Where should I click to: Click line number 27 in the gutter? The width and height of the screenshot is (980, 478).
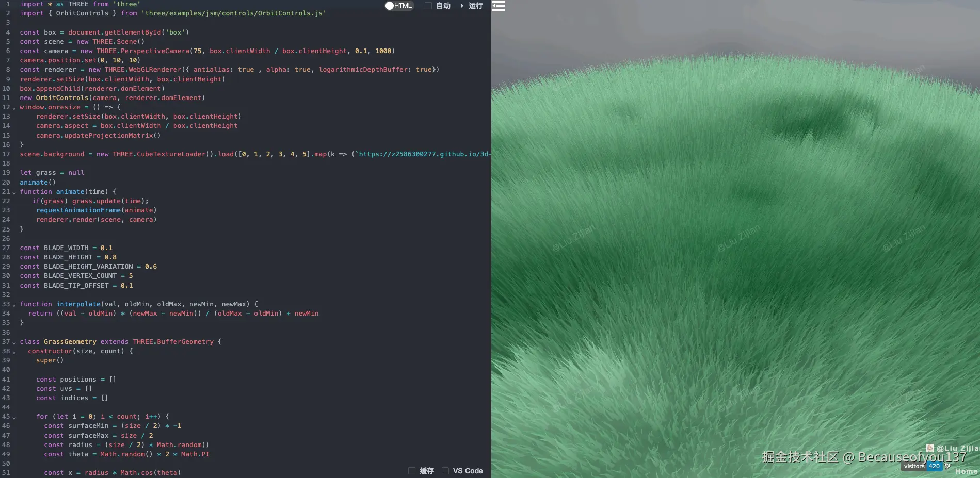6,248
